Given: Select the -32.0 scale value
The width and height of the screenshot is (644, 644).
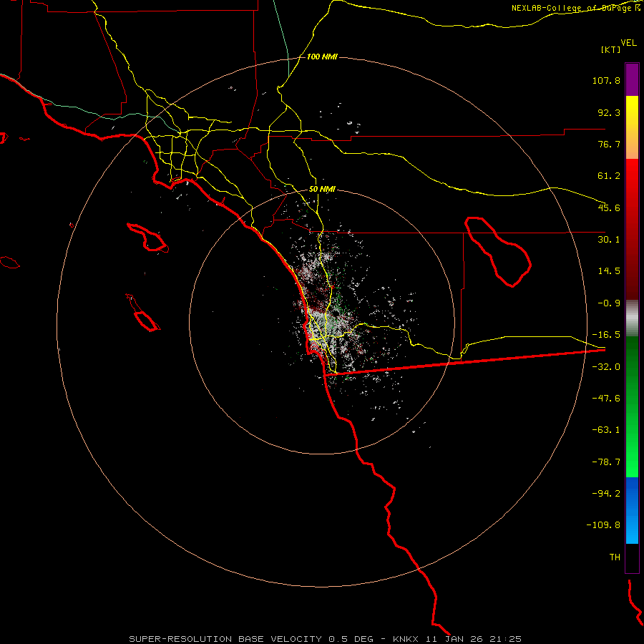Looking at the screenshot, I should pyautogui.click(x=606, y=367).
